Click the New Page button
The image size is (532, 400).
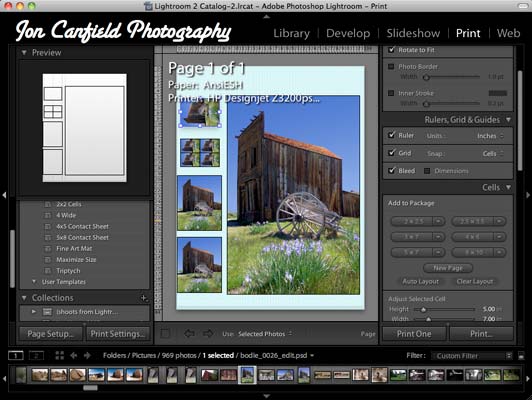pos(448,268)
